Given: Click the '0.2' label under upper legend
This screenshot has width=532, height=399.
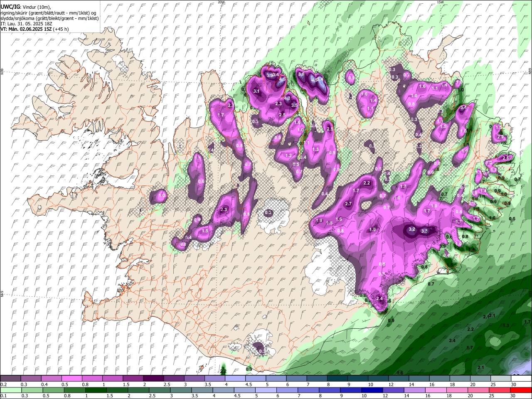Looking at the screenshot, I should [x=3, y=384].
